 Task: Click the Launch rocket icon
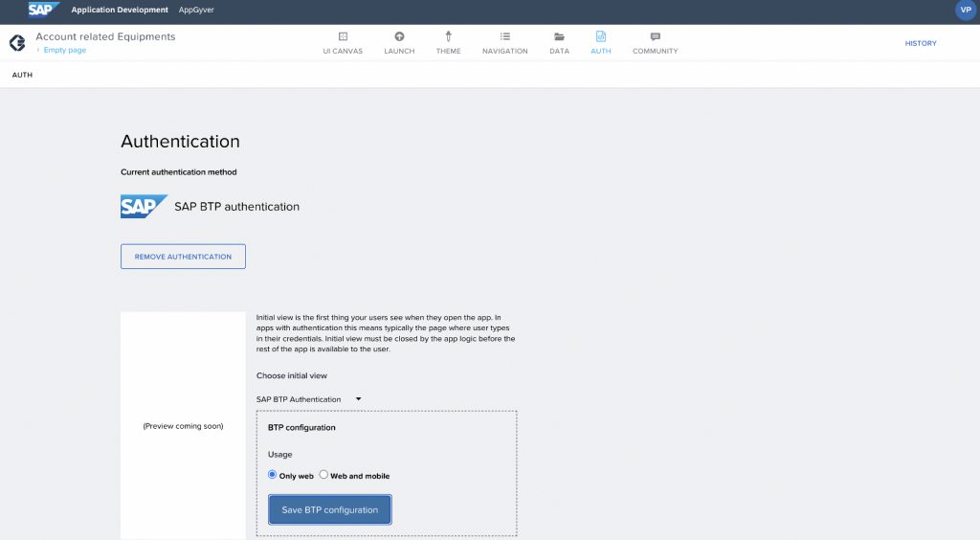tap(399, 36)
